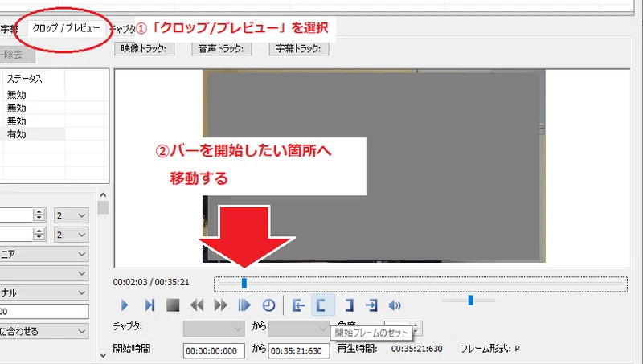Image resolution: width=643 pixels, height=364 pixels.
Task: Open the ニア dropdown
Action: pos(44,254)
